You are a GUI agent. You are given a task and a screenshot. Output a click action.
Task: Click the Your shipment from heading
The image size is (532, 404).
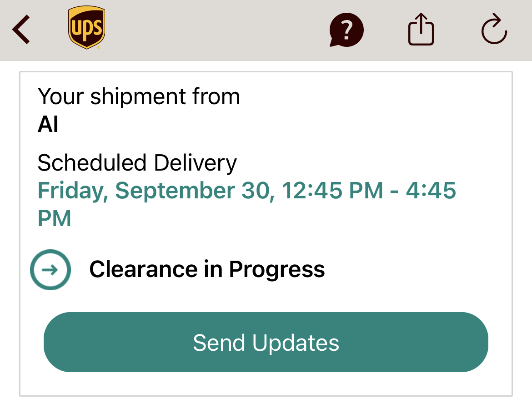[139, 96]
